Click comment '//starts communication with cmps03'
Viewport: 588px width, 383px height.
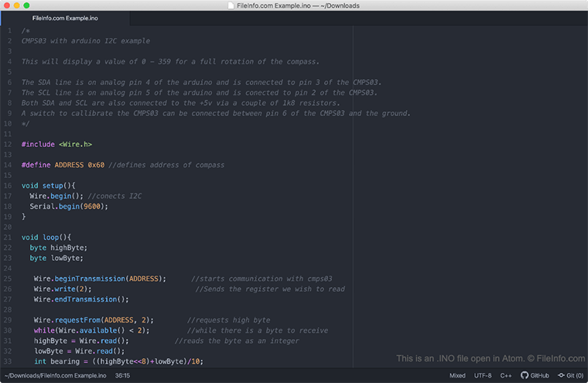[262, 279]
